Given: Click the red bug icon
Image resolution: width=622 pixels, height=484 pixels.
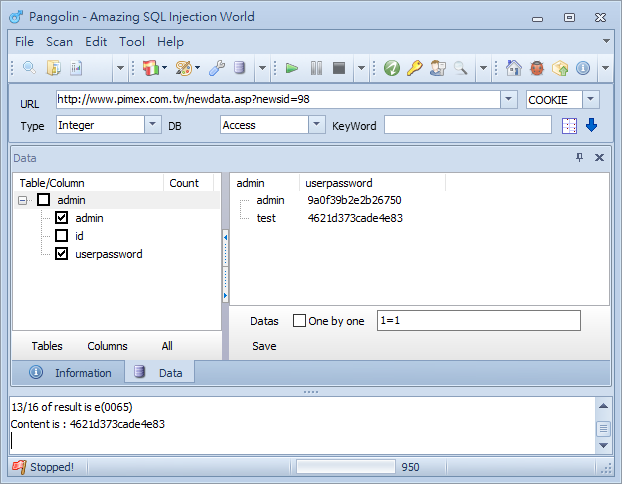Looking at the screenshot, I should 537,68.
